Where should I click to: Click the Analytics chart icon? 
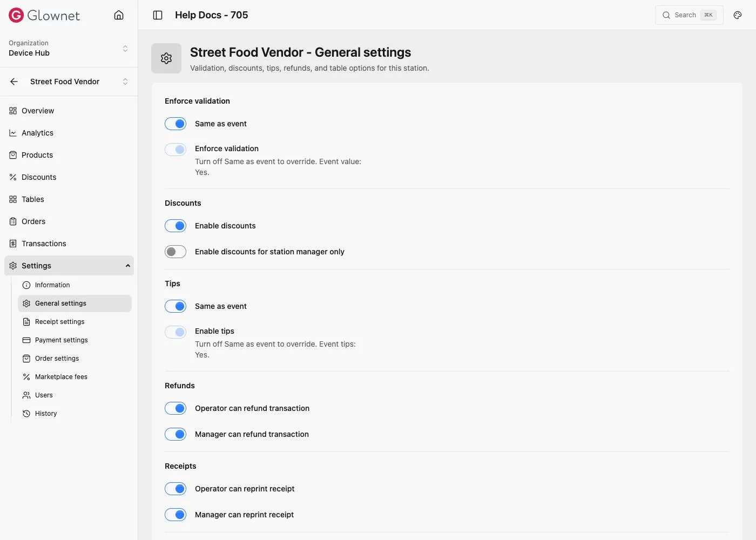[13, 133]
